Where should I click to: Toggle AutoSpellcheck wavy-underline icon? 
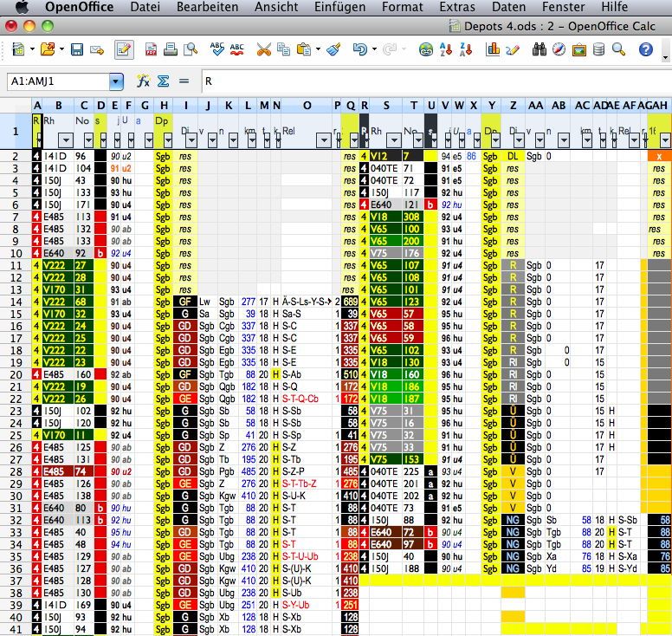[x=236, y=49]
